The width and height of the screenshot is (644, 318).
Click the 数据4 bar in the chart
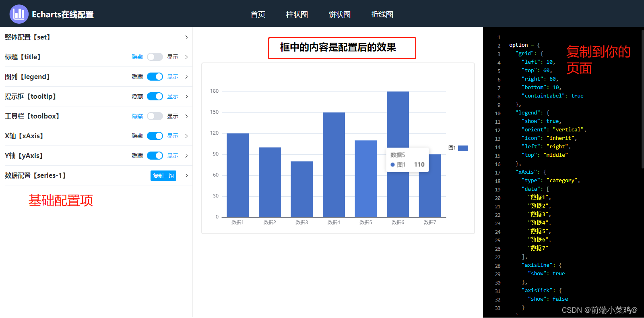click(334, 165)
